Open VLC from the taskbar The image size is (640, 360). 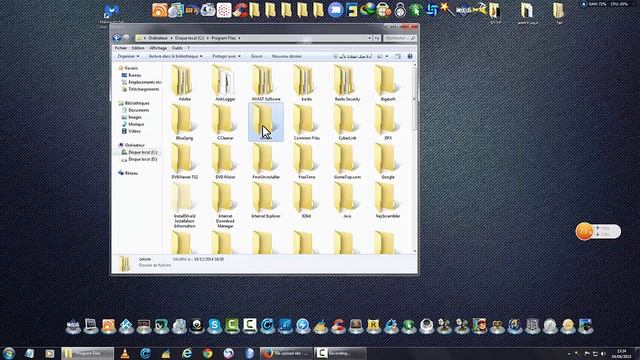(x=124, y=353)
